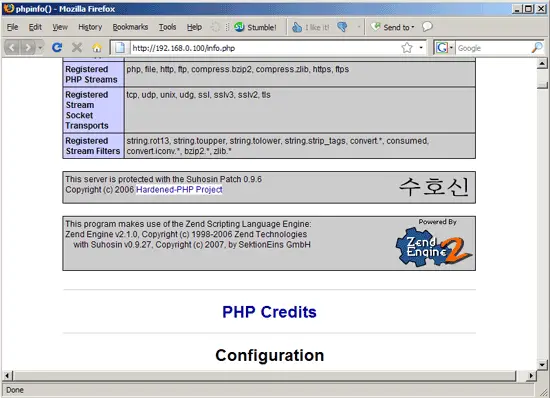Focus the Google search field
This screenshot has height=398, width=550.
click(x=493, y=48)
